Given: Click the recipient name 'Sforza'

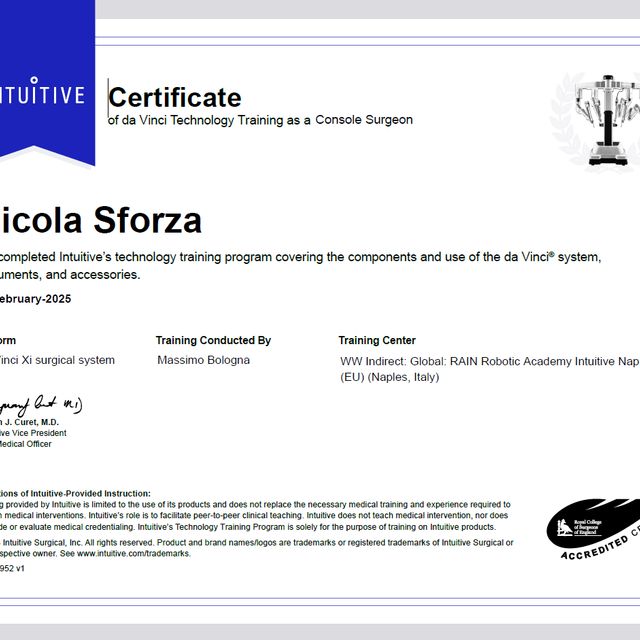Looking at the screenshot, I should (147, 220).
